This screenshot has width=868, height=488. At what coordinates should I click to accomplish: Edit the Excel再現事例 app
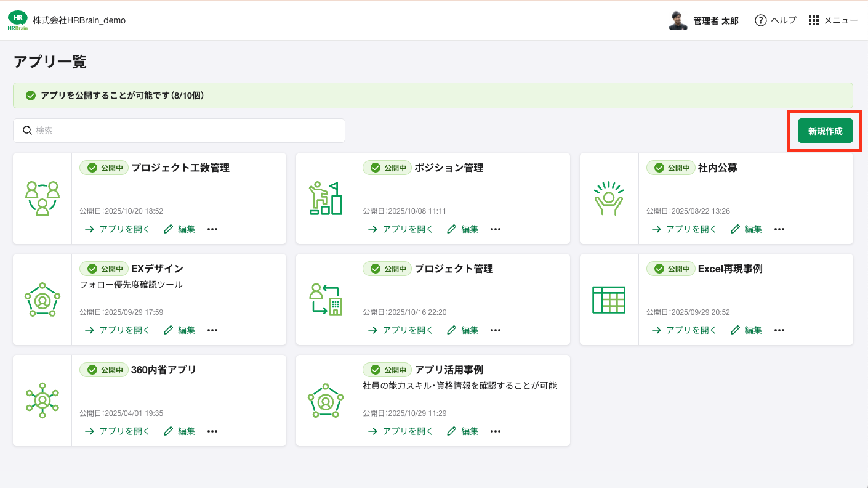pyautogui.click(x=746, y=330)
